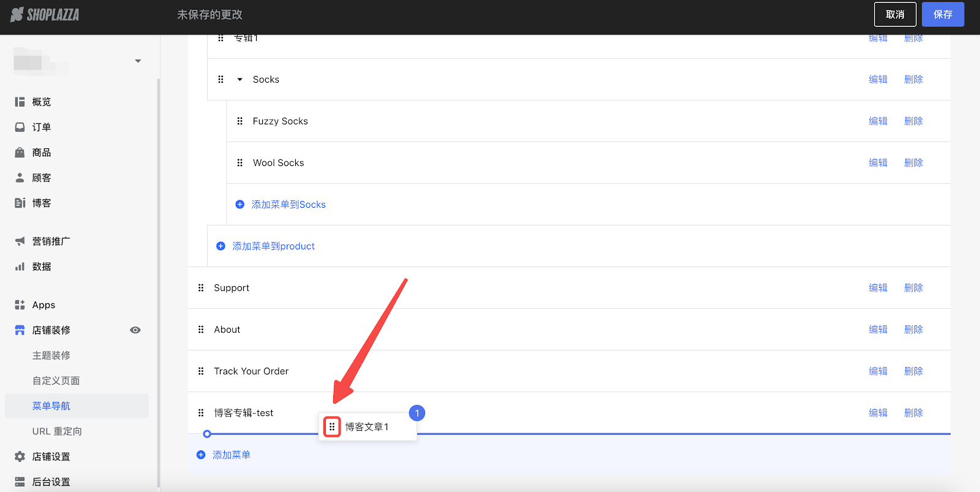Open the Apps grid icon
Screen dimensions: 980x492
point(20,305)
